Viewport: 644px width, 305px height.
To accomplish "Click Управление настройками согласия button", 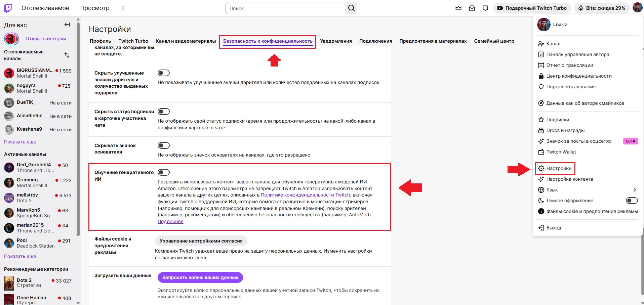I will [201, 241].
